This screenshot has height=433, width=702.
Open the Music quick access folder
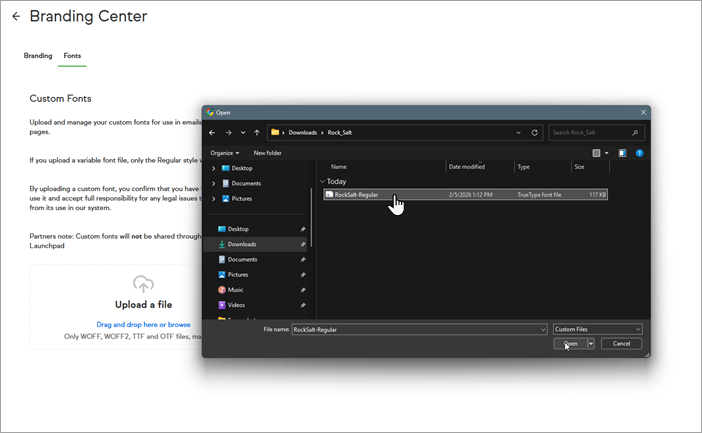point(235,289)
